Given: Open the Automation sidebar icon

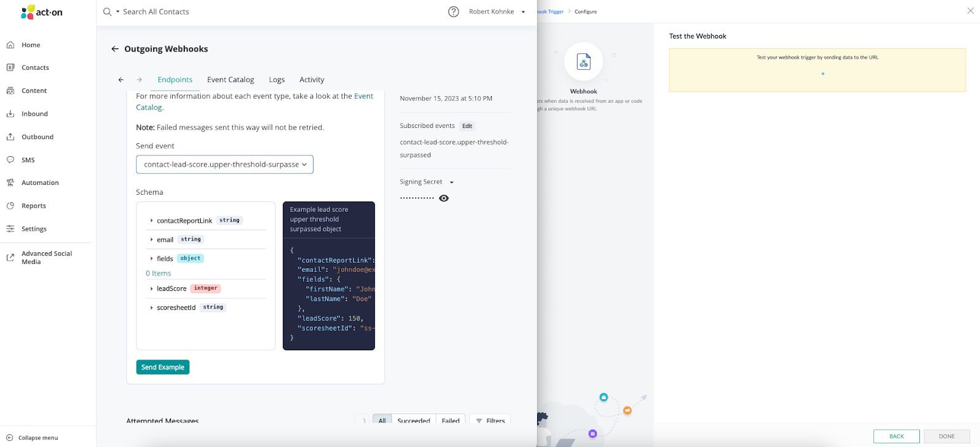Looking at the screenshot, I should pyautogui.click(x=10, y=182).
